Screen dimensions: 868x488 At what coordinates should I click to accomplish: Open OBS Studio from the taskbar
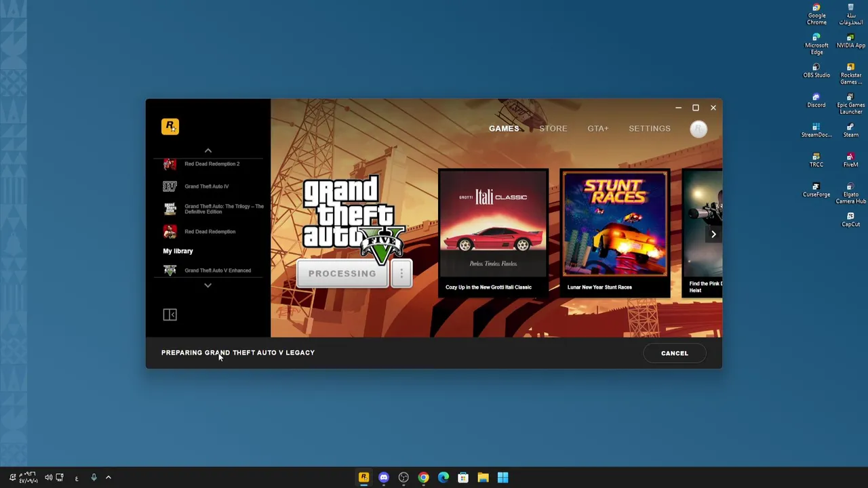tap(403, 477)
